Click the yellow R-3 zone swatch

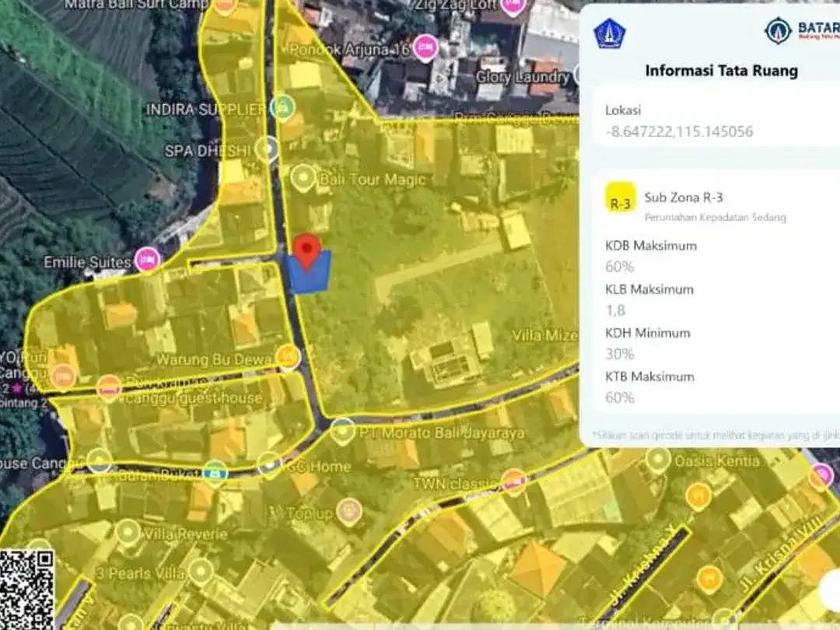(x=621, y=198)
